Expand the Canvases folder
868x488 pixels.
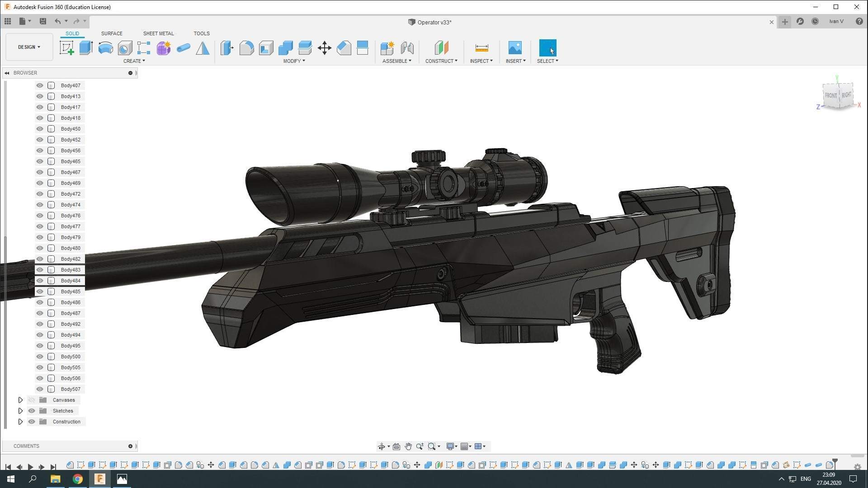pos(20,400)
